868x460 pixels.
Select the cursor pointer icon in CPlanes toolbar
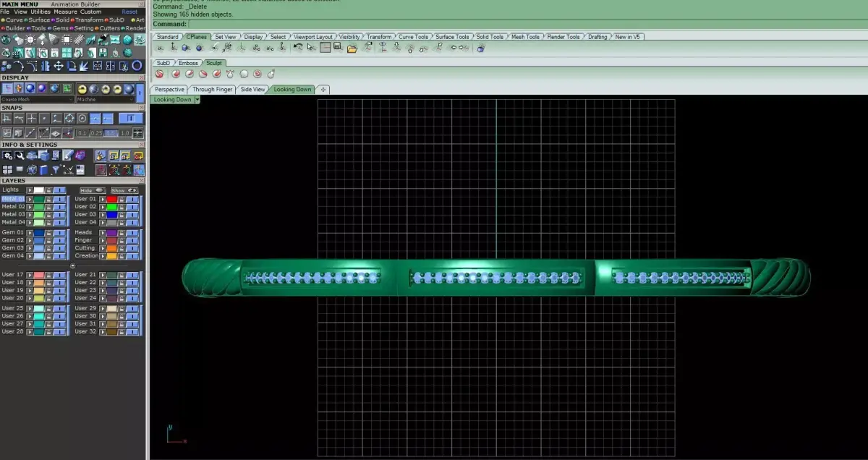coord(311,48)
